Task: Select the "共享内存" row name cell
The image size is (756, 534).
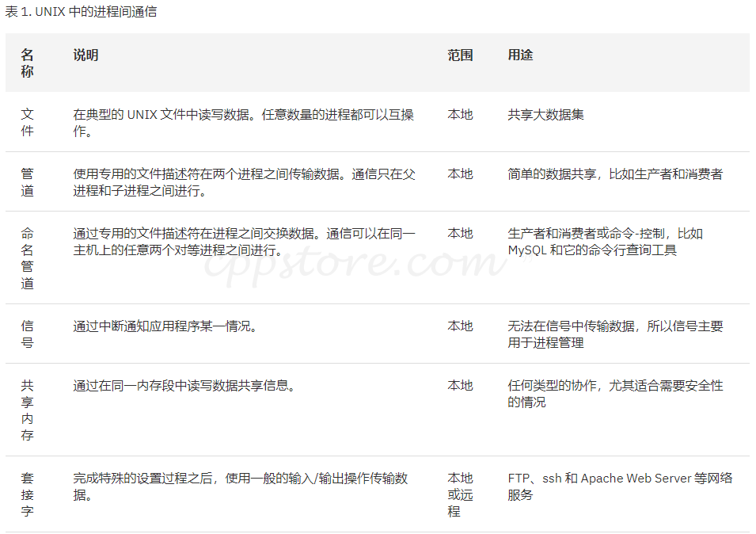Action: (28, 410)
